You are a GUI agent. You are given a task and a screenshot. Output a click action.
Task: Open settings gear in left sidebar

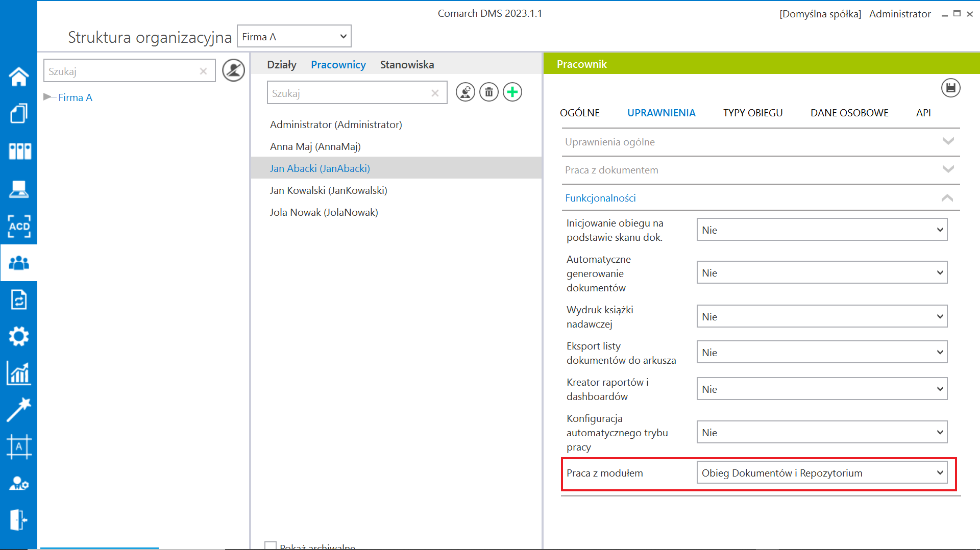tap(19, 337)
